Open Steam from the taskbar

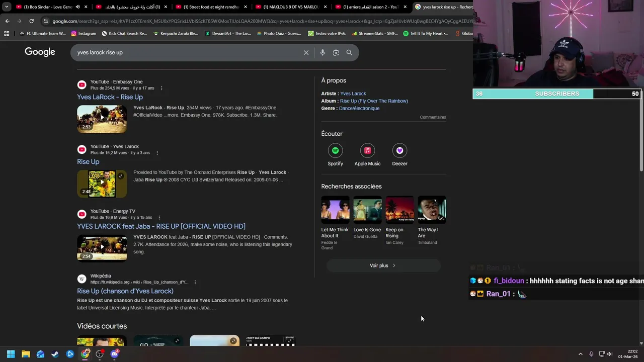click(x=55, y=354)
